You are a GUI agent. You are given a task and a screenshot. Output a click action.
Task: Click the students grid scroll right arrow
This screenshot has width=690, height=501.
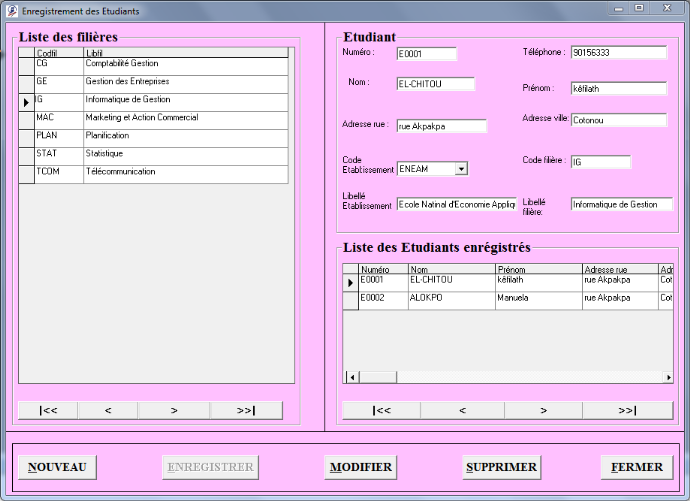point(668,377)
